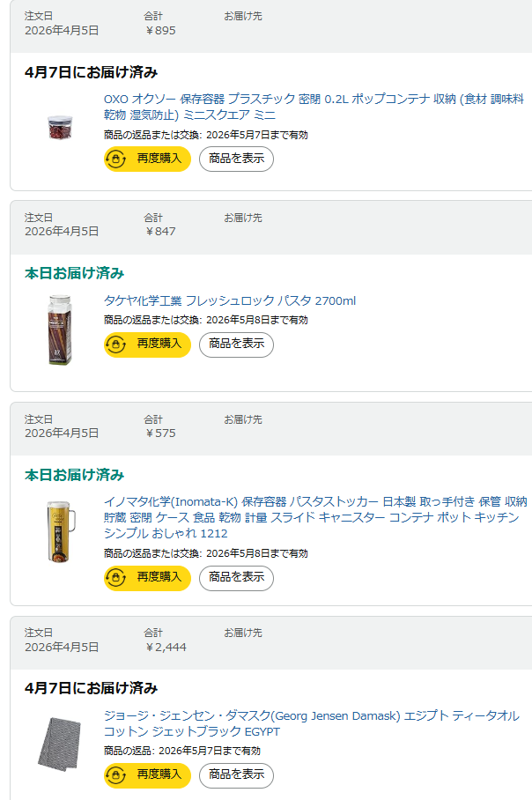
Task: Click 商品を表示 for the Georg Jensen tea towel
Action: click(236, 775)
